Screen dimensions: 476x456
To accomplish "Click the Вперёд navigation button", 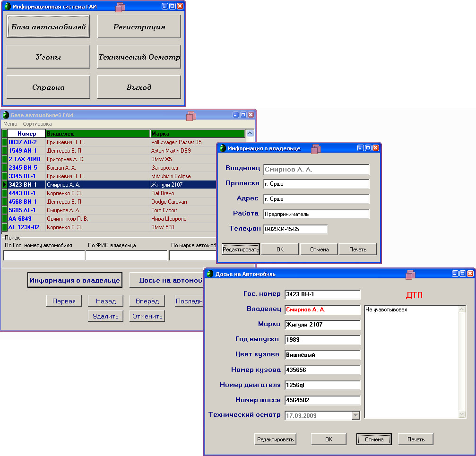I will (x=147, y=301).
